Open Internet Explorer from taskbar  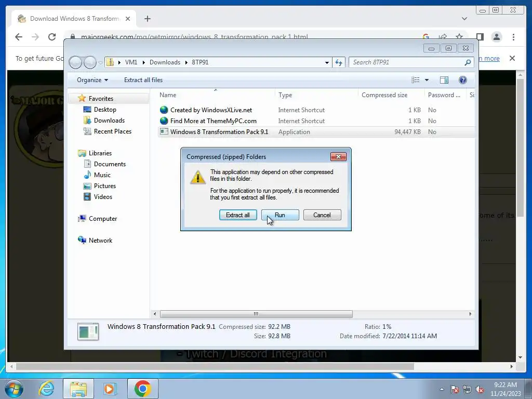46,389
